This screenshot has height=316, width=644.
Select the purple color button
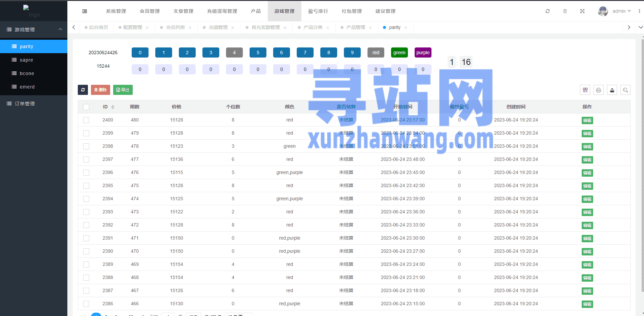pos(423,52)
